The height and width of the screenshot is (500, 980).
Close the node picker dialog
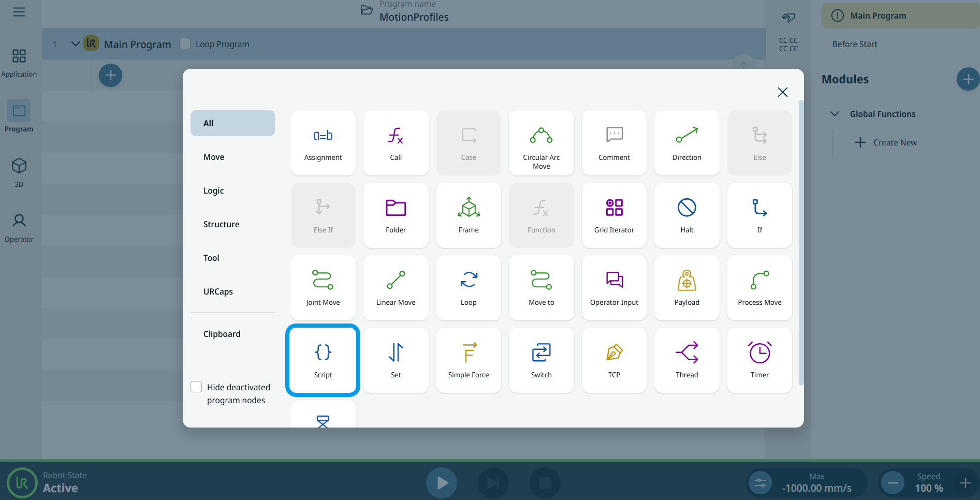click(782, 92)
